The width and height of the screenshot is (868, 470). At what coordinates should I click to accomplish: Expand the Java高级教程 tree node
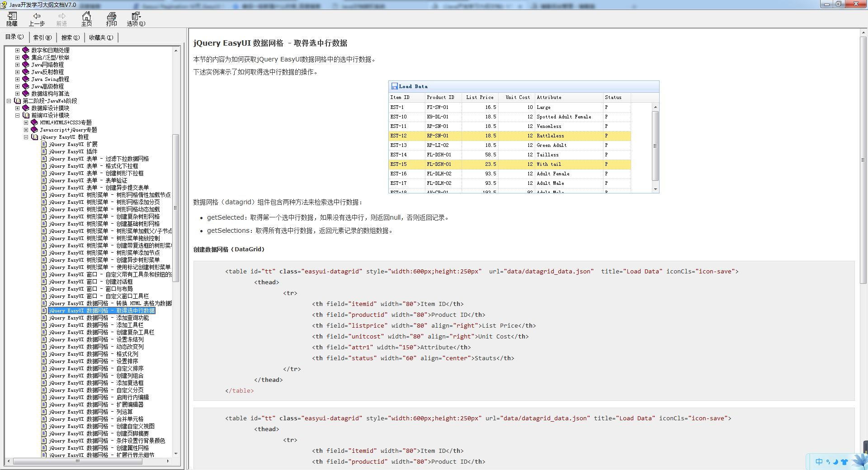point(17,86)
